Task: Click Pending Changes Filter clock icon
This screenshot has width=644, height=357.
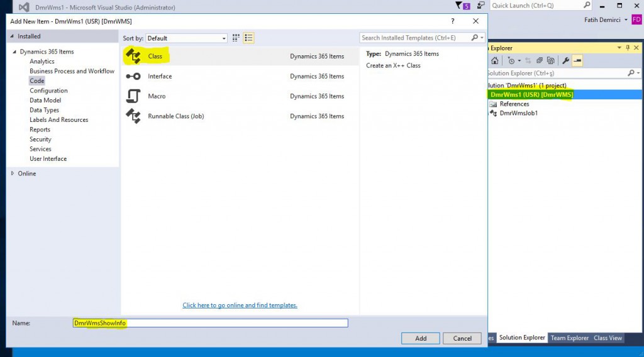Action: pyautogui.click(x=511, y=61)
